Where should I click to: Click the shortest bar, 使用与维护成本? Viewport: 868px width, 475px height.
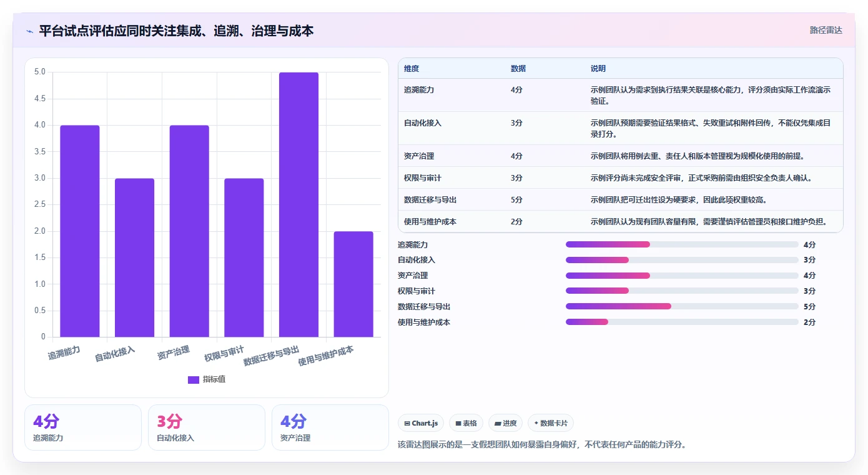click(x=353, y=284)
